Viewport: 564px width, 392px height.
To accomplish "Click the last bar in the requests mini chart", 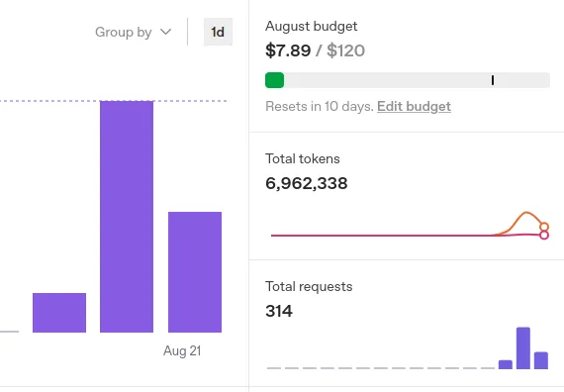I will [541, 360].
